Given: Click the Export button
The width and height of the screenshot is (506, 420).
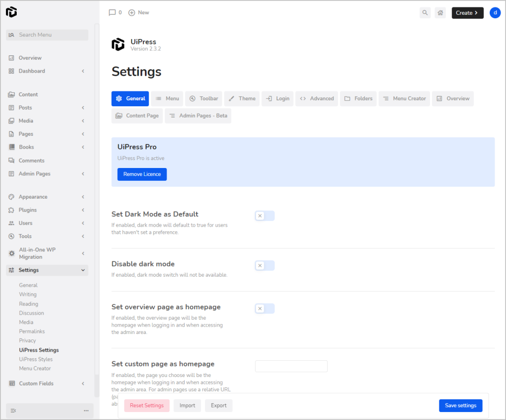Looking at the screenshot, I should (x=218, y=406).
